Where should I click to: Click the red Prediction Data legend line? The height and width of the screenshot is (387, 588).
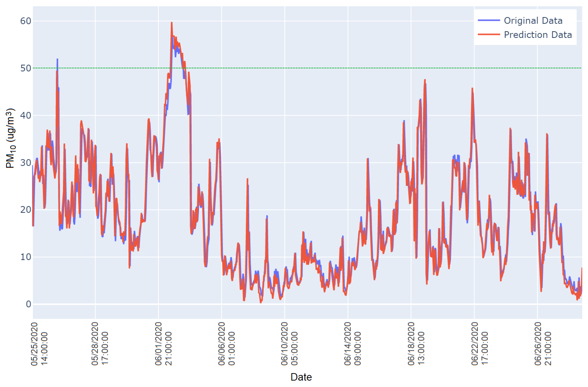pos(489,35)
